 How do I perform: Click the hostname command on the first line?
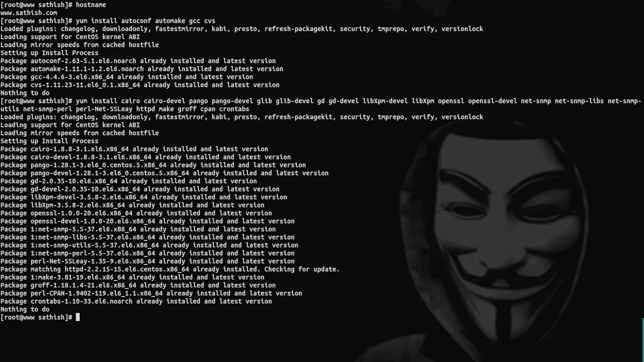(91, 5)
